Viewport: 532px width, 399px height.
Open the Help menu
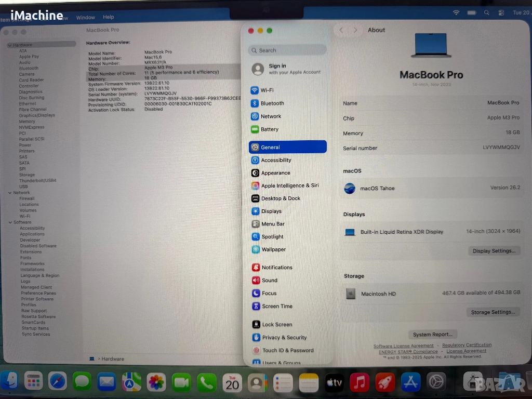point(108,18)
